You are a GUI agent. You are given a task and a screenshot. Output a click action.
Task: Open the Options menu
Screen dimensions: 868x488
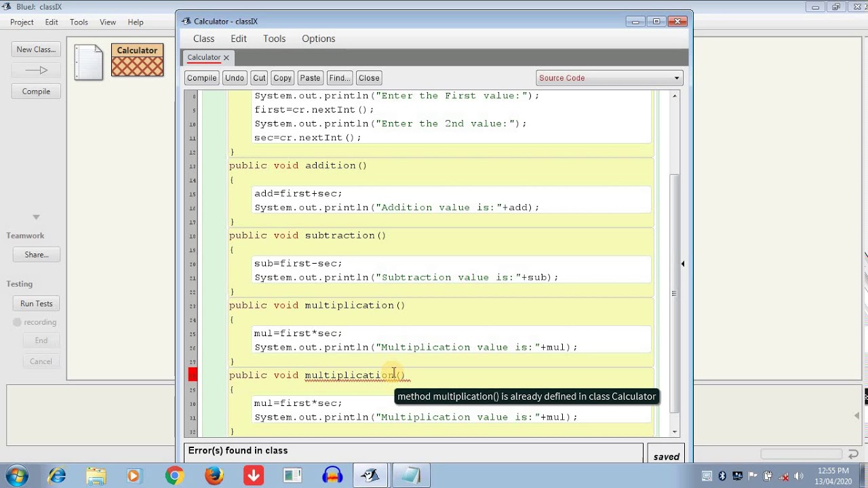[319, 39]
